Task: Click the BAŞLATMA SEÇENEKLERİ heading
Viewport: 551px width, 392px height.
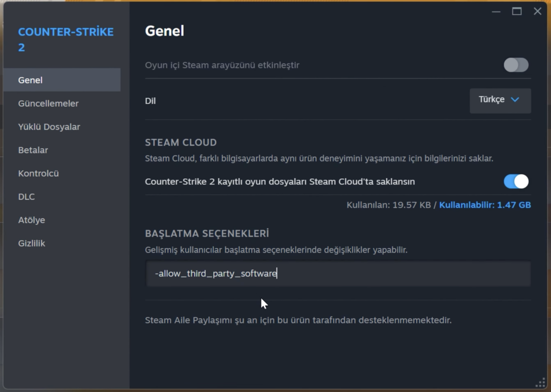Action: pyautogui.click(x=207, y=233)
